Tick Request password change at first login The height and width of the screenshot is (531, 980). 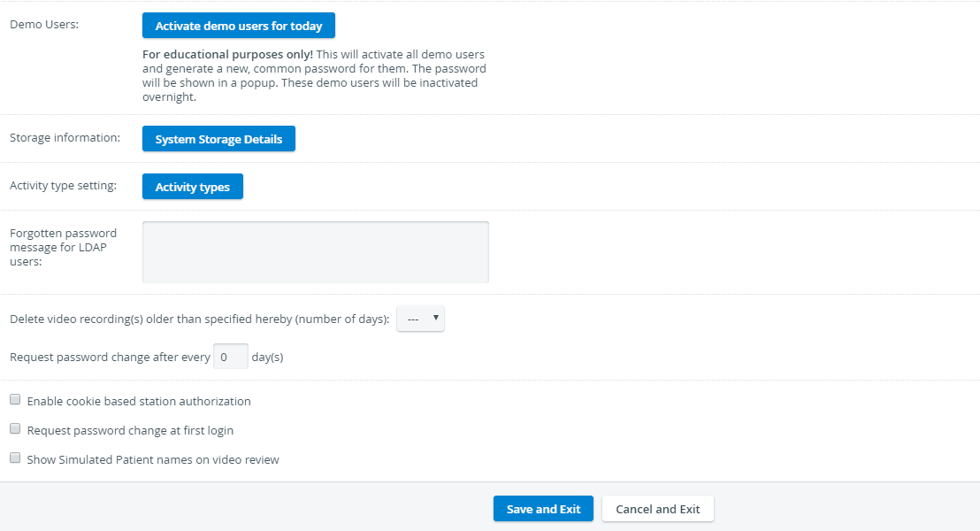tap(15, 429)
